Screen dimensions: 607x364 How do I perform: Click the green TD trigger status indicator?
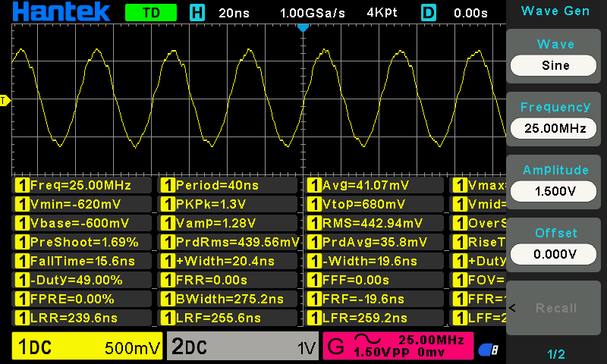[150, 12]
